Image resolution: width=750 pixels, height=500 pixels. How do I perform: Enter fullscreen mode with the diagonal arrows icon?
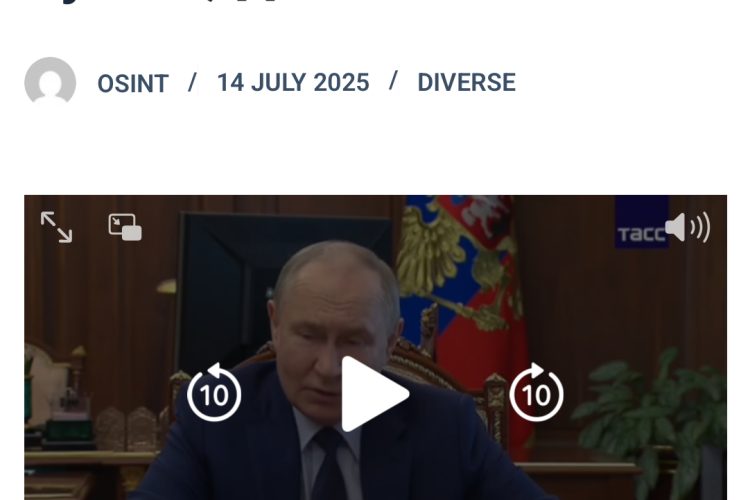(56, 227)
